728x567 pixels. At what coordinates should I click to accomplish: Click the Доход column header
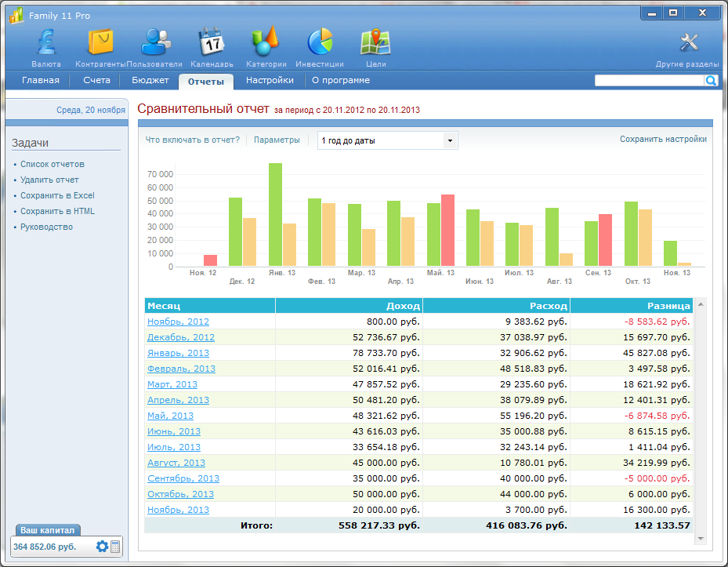(350, 306)
